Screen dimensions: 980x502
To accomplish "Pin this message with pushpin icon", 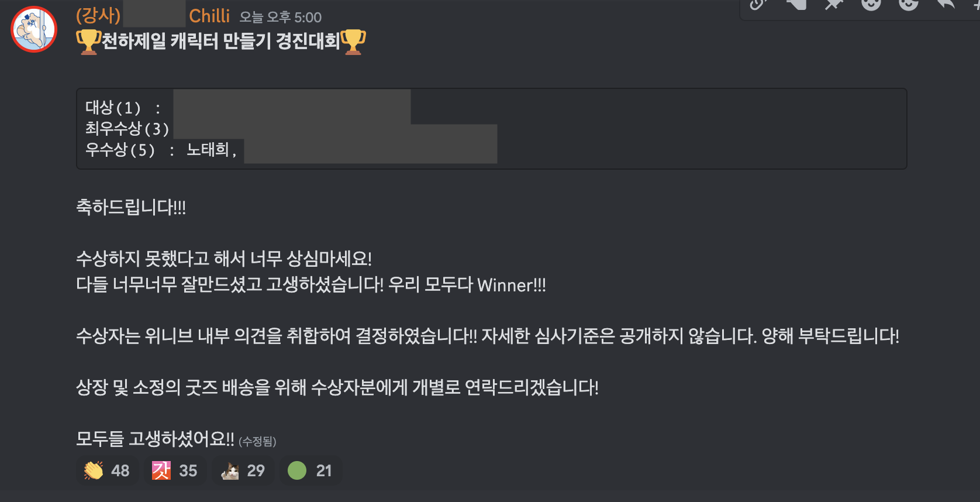I will pyautogui.click(x=833, y=4).
